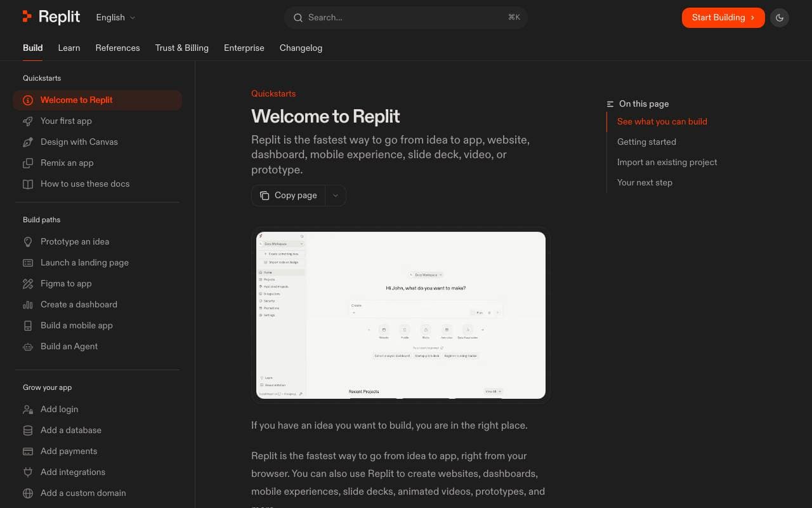Click the robot icon for Build an Agent
This screenshot has width=812, height=508.
28,347
